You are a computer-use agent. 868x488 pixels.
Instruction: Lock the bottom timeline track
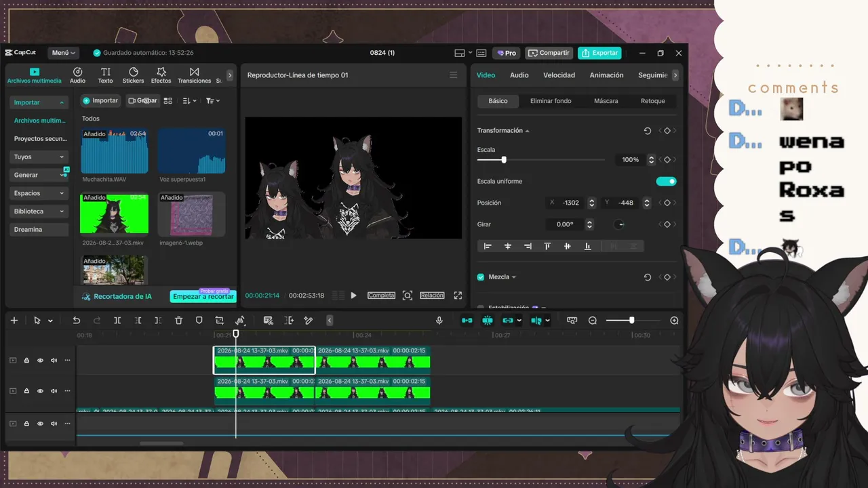tap(26, 424)
